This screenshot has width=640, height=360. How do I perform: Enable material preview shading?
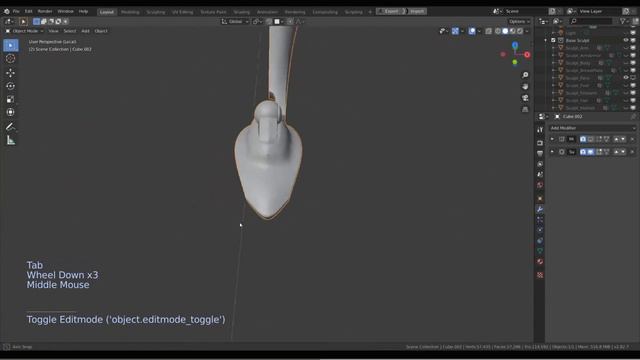click(513, 31)
